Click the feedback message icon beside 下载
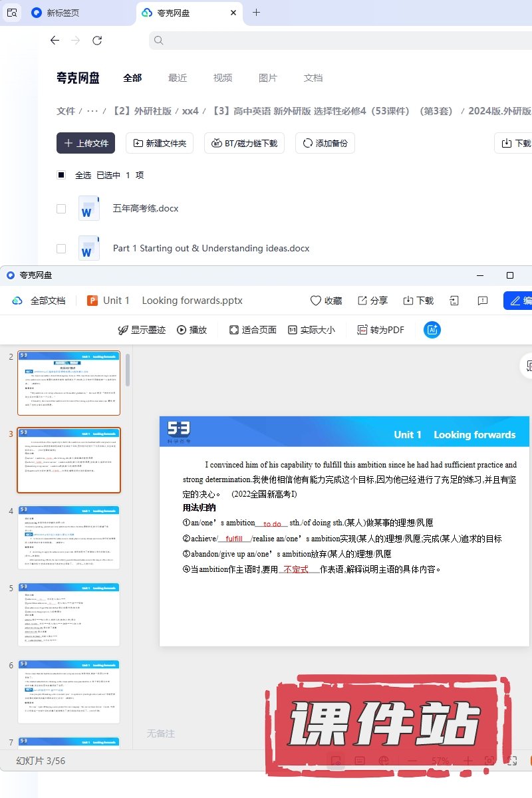532x798 pixels. click(x=483, y=301)
